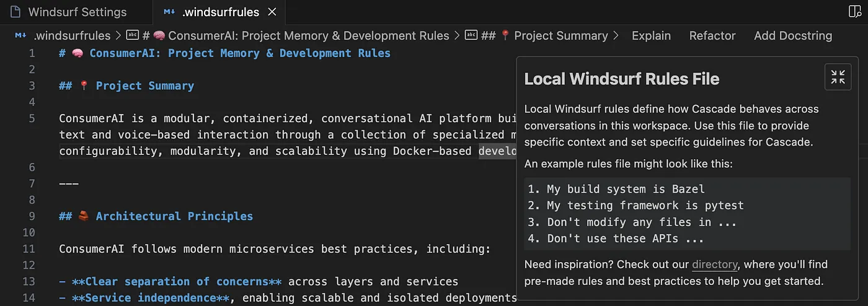Click the '---' separator on line 7
868x306 pixels.
click(x=69, y=184)
